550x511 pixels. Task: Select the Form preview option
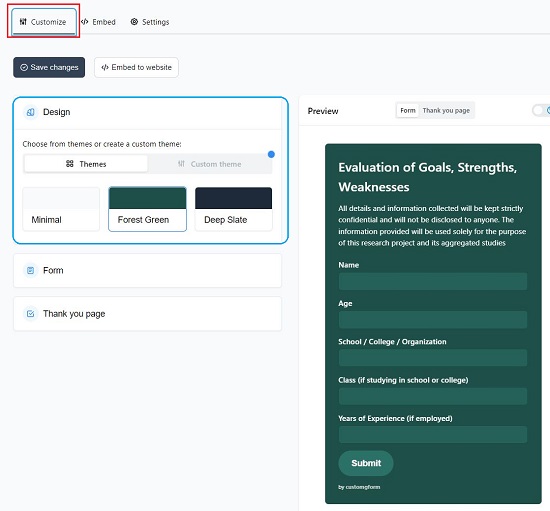tap(408, 110)
